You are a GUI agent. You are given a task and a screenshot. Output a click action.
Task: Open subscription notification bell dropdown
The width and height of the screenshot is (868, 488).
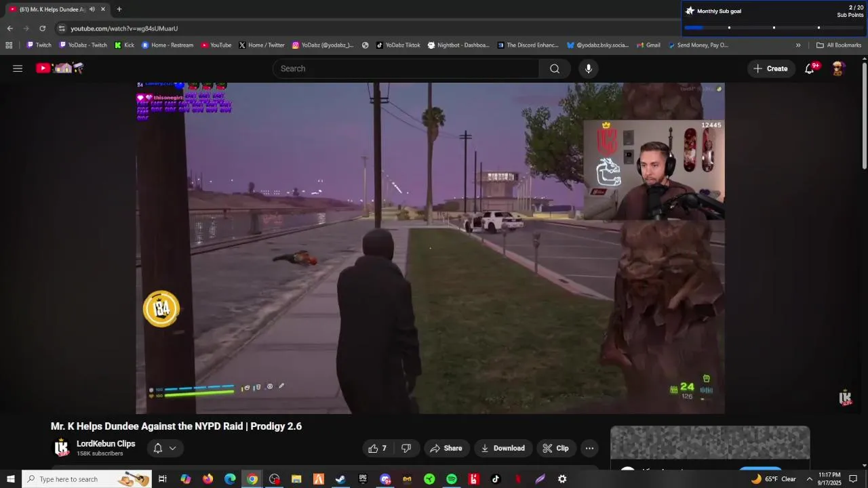(164, 448)
